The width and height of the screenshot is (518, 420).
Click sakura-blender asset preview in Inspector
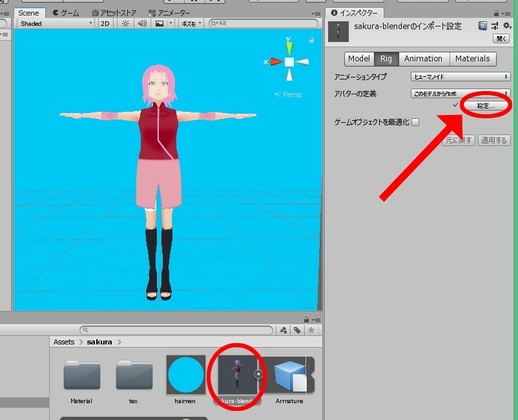click(x=338, y=32)
